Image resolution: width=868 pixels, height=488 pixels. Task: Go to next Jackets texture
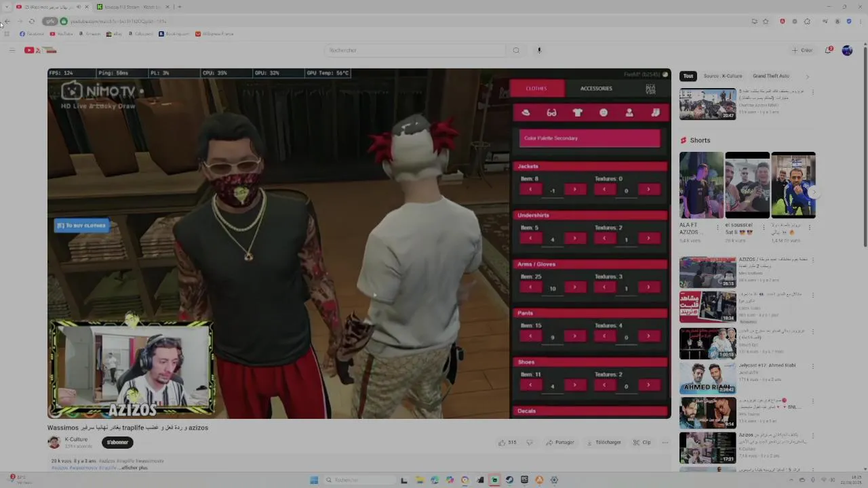tap(648, 190)
